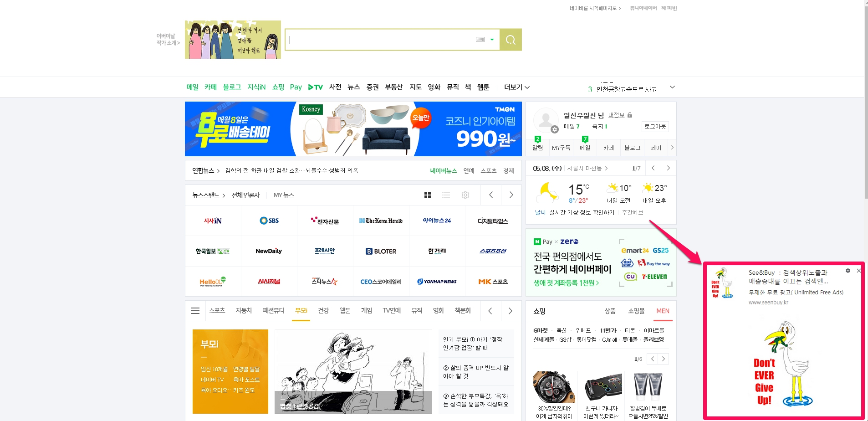Open the G마켓 shopping mall link
Viewport: 868px width, 421px height.
point(541,331)
